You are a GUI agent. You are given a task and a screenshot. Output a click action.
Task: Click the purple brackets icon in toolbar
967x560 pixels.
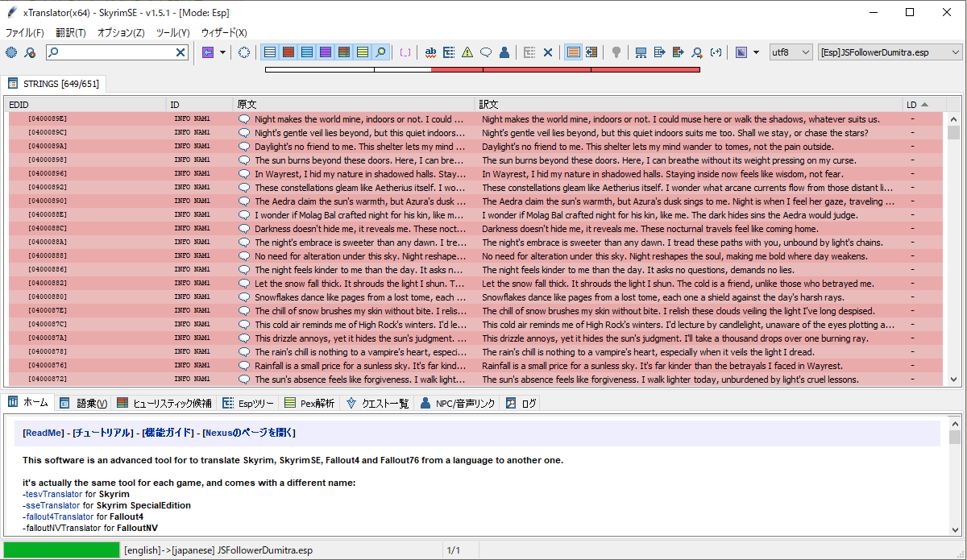(x=405, y=52)
